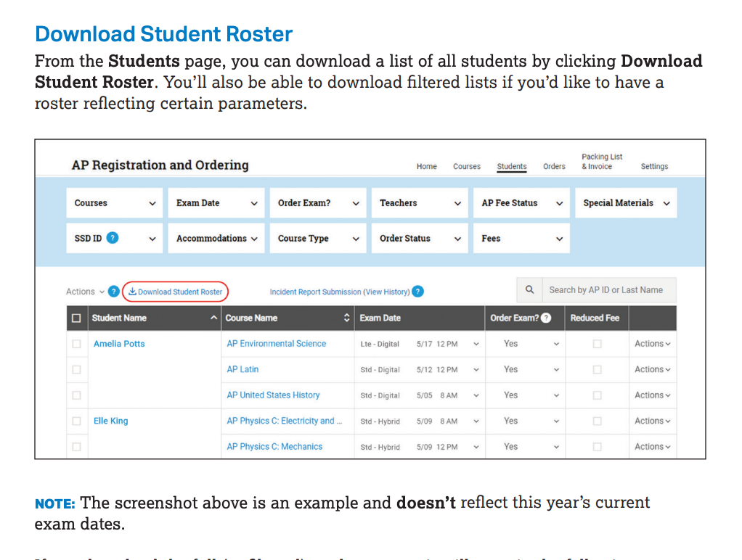Open the Courses filter dropdown

point(115,203)
